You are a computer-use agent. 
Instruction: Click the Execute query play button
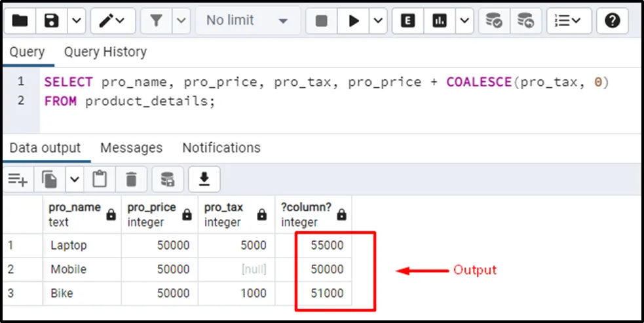[x=354, y=21]
